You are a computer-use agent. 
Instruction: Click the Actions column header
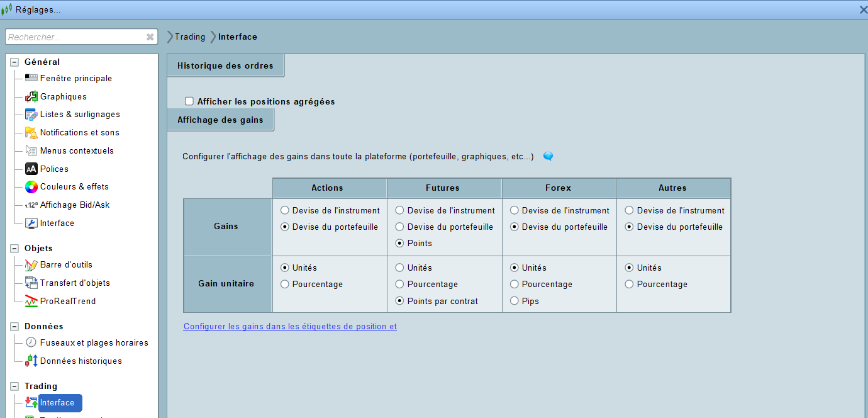pos(330,188)
